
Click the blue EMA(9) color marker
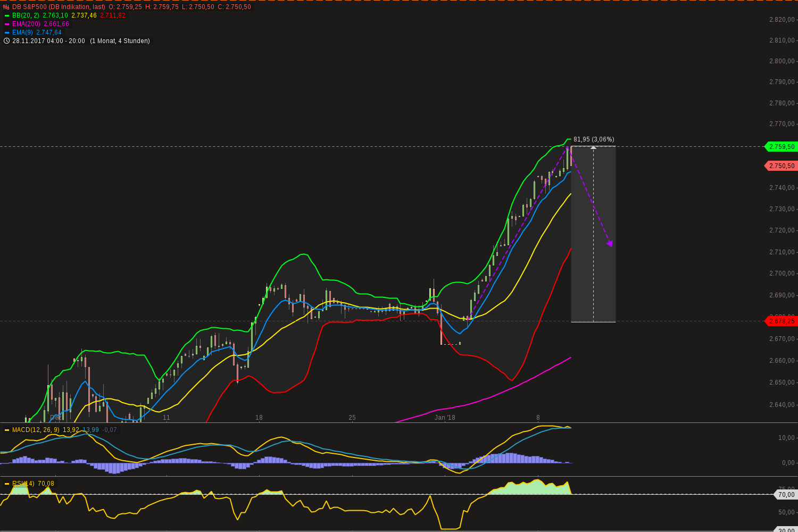click(x=7, y=32)
